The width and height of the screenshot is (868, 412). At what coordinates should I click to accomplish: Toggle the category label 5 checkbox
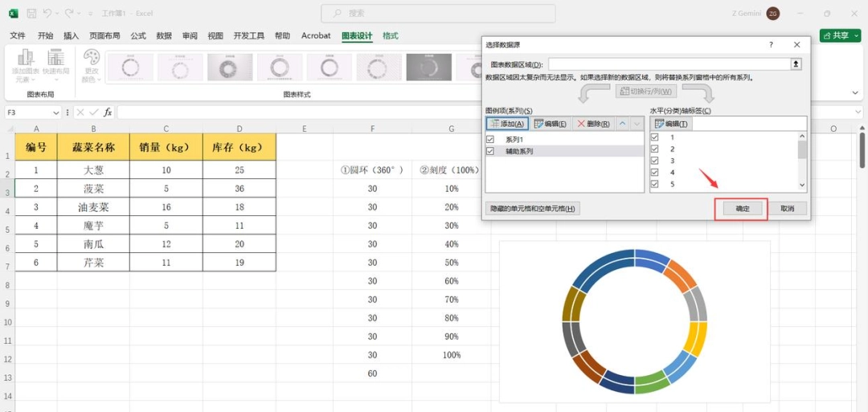(656, 184)
